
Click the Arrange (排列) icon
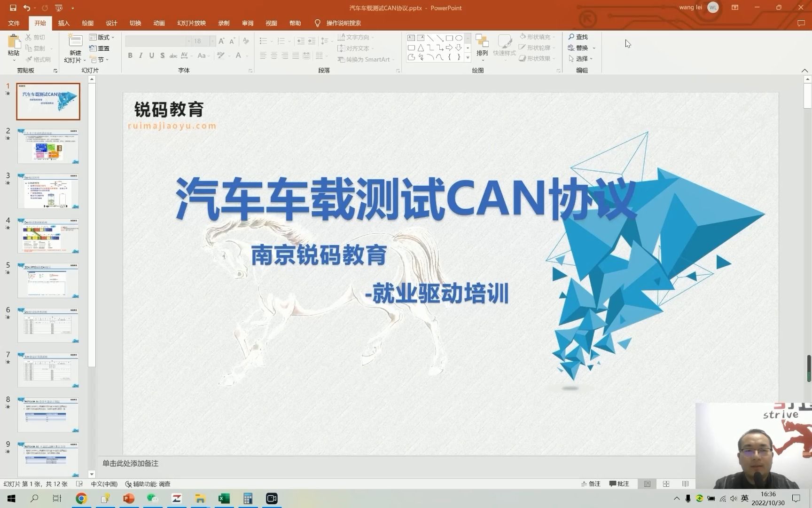[x=481, y=45]
